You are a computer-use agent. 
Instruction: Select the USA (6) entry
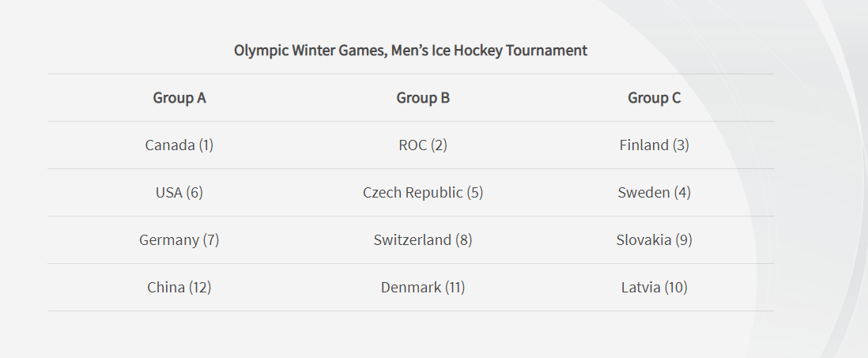pyautogui.click(x=179, y=193)
